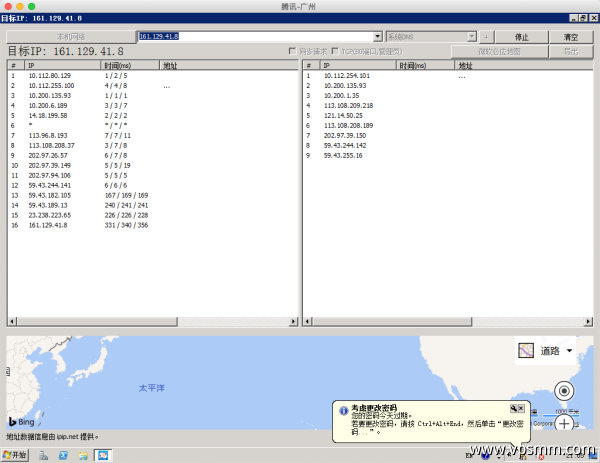This screenshot has width=600, height=463.
Task: Click the 目标IP: 161.129.41.8 heading label
Action: [65, 51]
